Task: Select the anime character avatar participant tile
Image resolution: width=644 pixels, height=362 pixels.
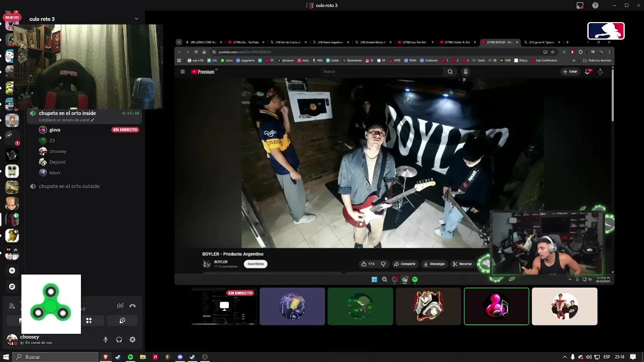Action: tap(428, 306)
